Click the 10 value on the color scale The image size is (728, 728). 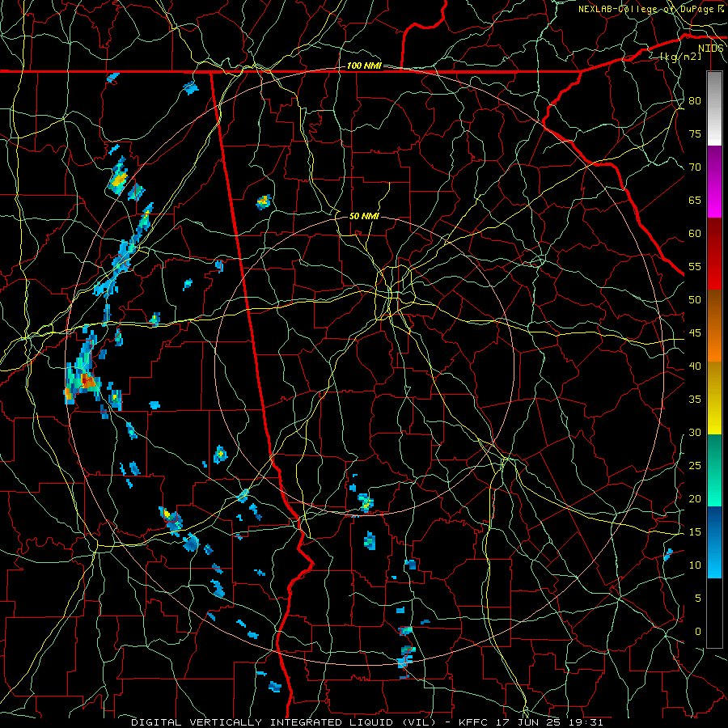click(695, 565)
